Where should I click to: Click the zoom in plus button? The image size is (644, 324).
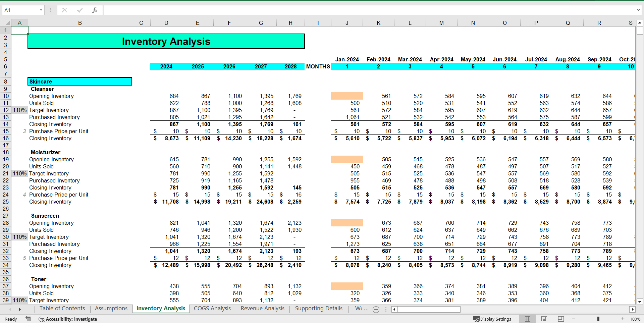point(623,319)
